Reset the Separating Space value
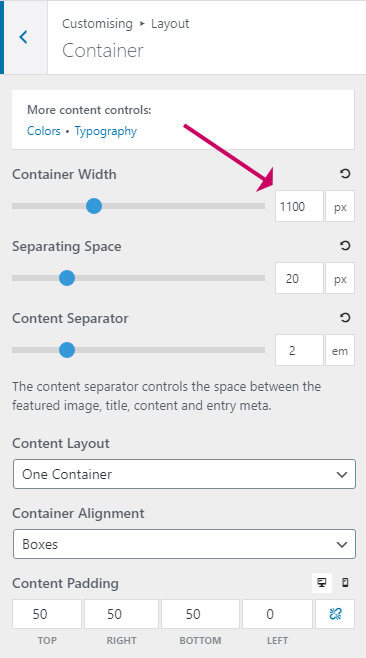The image size is (366, 658). coord(345,245)
